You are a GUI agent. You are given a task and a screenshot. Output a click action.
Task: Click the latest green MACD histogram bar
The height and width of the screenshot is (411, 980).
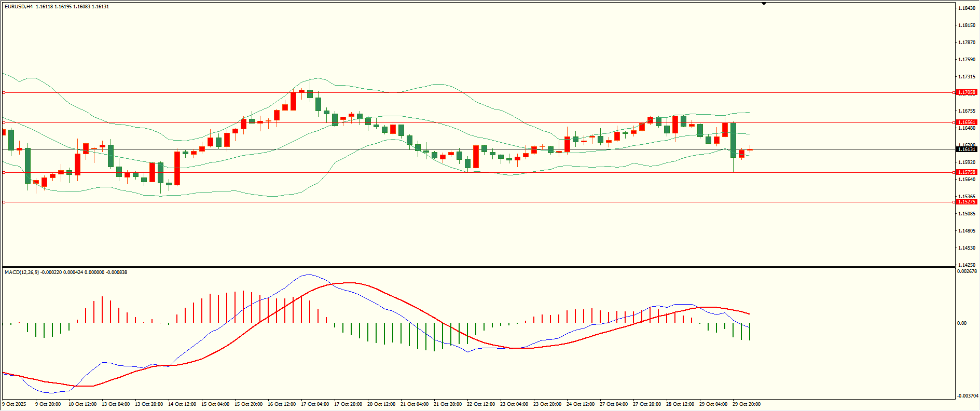[750, 331]
